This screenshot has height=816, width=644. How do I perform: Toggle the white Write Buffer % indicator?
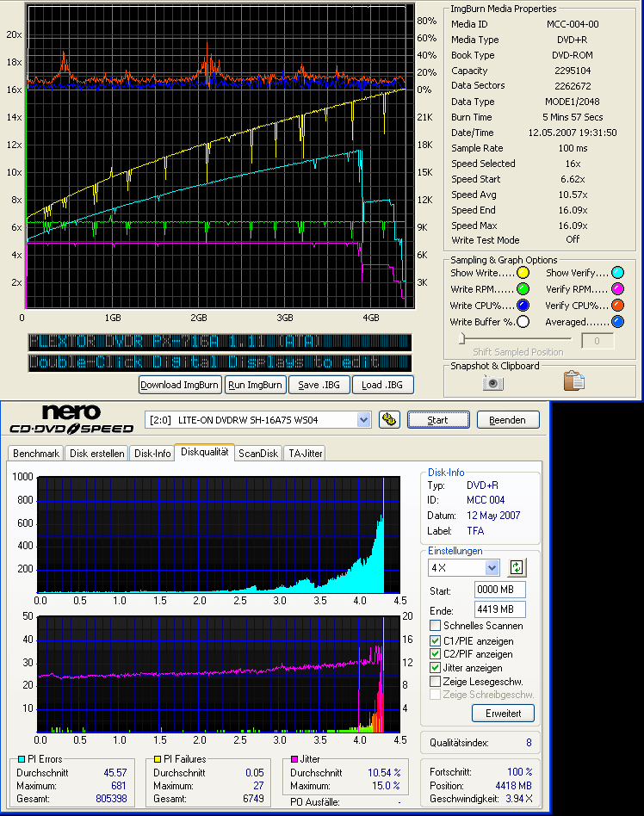click(x=523, y=322)
